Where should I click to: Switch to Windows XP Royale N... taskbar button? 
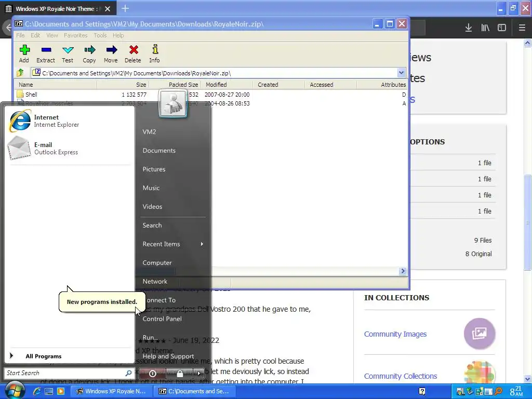[x=111, y=391]
